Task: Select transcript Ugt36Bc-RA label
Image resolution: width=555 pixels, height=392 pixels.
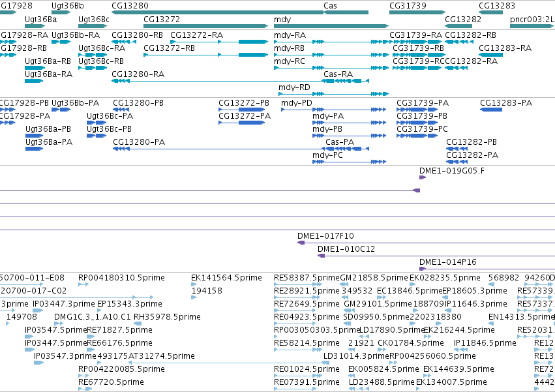Action: (x=102, y=48)
